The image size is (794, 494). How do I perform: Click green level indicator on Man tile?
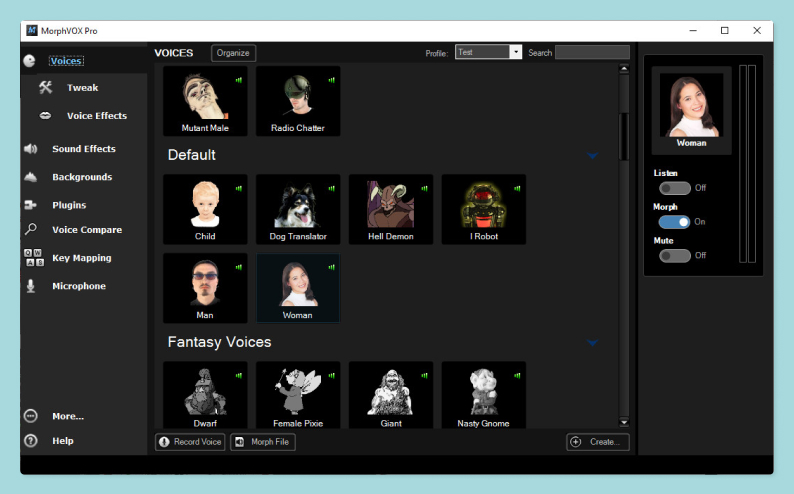[239, 267]
